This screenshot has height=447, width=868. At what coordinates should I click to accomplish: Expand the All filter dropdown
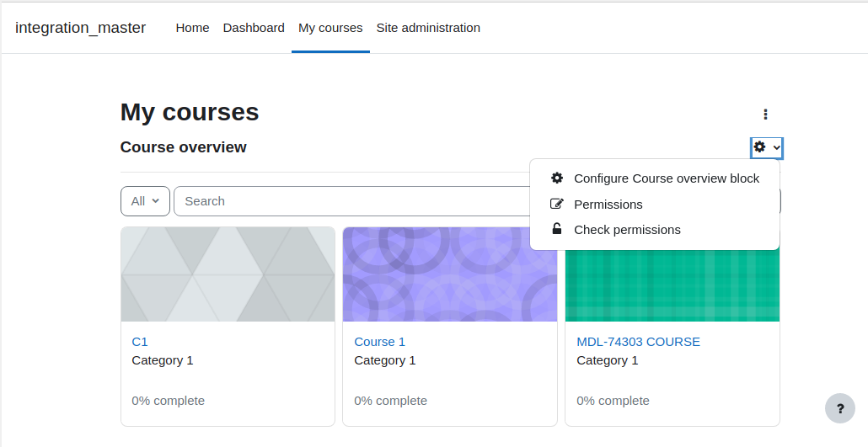click(x=145, y=201)
